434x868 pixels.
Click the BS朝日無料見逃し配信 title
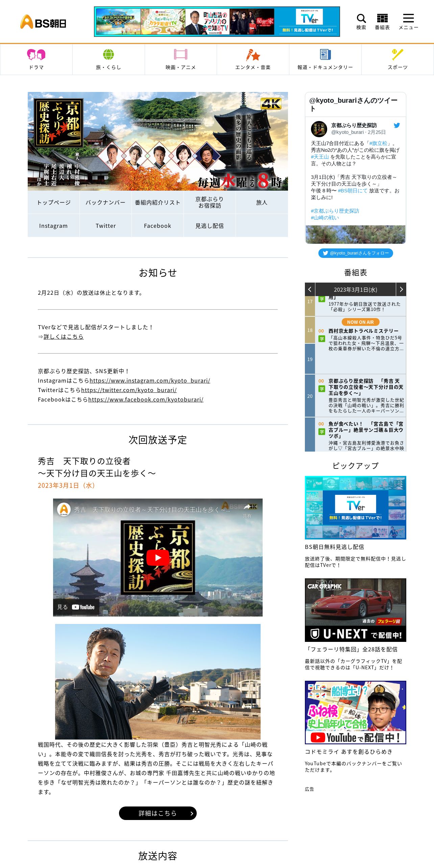click(x=334, y=547)
